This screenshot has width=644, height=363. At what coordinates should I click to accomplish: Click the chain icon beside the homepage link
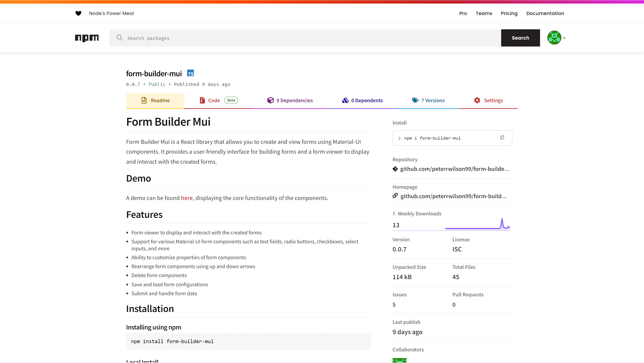pyautogui.click(x=395, y=196)
